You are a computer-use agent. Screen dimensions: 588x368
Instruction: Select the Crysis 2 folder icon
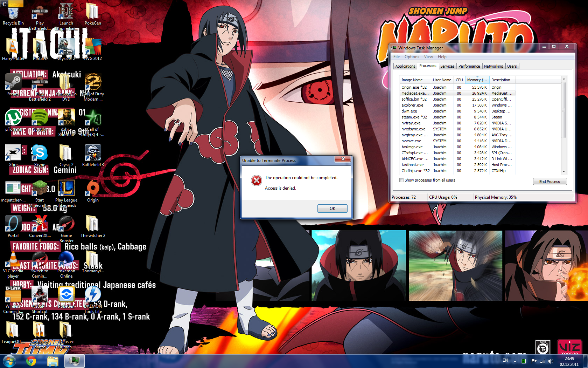tap(66, 155)
